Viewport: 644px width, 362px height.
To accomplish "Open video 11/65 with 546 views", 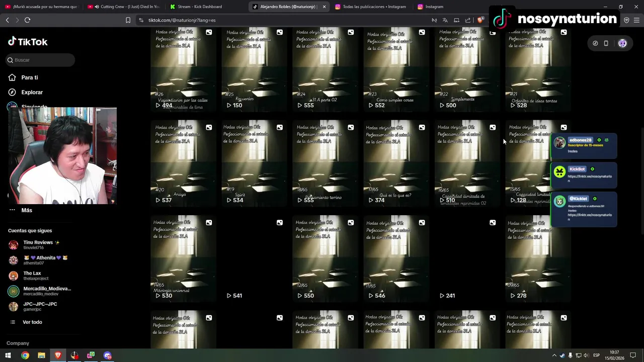I will tap(396, 258).
